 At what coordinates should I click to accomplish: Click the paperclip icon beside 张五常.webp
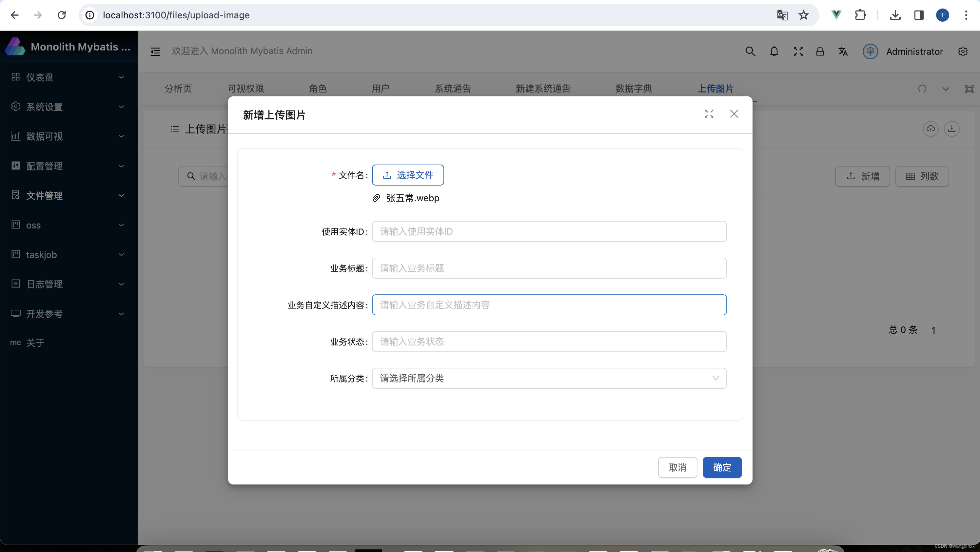click(377, 198)
